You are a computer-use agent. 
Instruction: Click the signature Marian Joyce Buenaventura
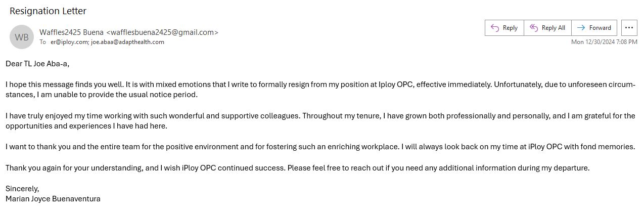click(53, 199)
